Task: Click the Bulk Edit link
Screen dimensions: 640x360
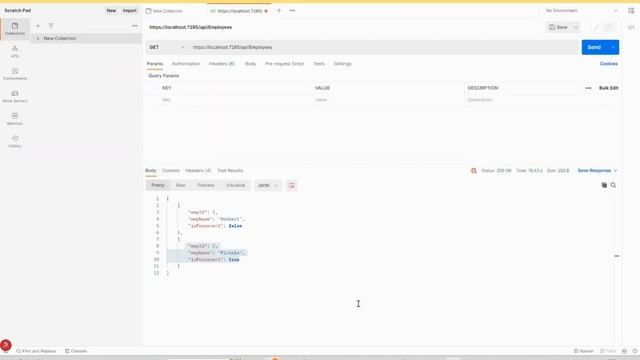Action: coord(608,88)
